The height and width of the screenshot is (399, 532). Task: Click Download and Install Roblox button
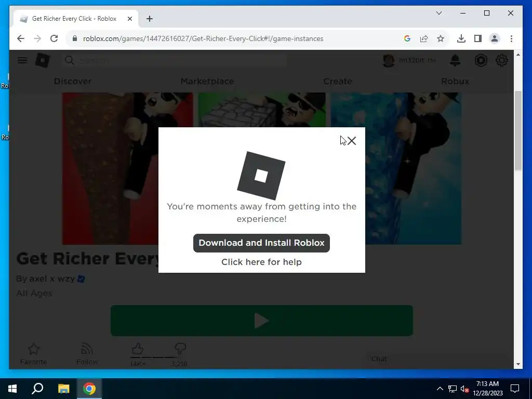coord(261,243)
